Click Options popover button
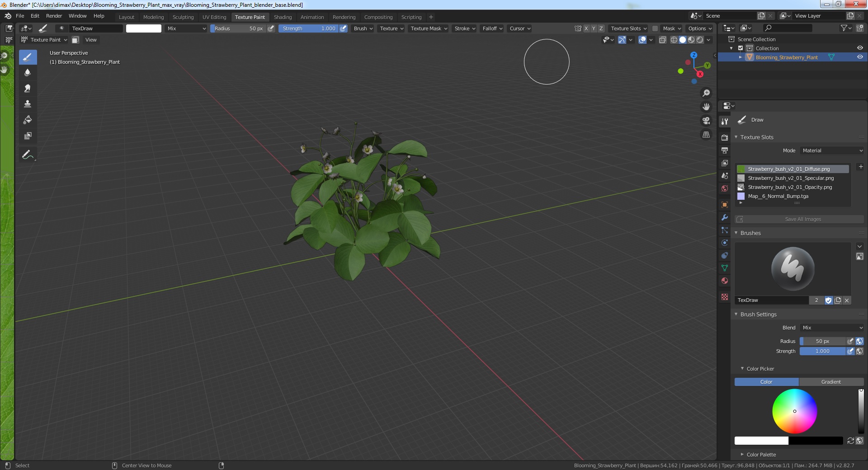The width and height of the screenshot is (868, 470). pyautogui.click(x=699, y=28)
